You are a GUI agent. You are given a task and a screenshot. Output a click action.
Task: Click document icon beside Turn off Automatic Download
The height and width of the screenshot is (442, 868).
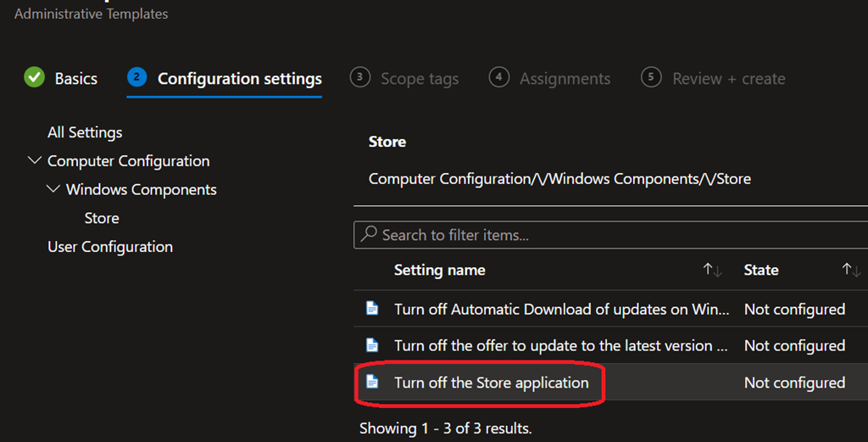coord(372,309)
